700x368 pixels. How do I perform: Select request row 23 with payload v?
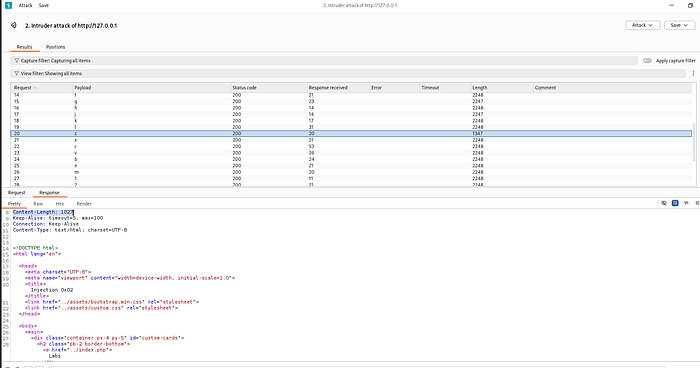coord(351,153)
